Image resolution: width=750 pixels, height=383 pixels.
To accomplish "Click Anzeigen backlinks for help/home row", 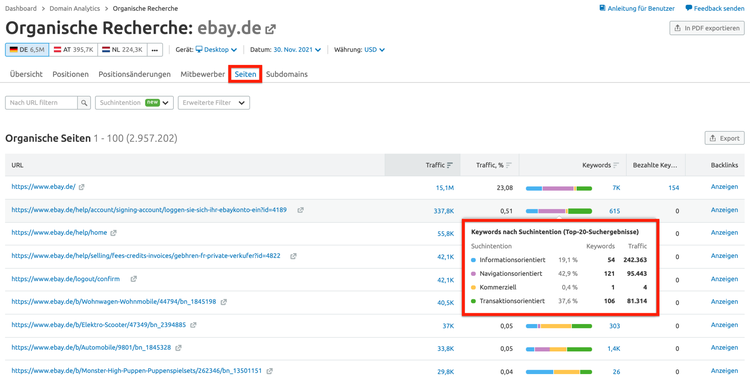I will click(724, 233).
